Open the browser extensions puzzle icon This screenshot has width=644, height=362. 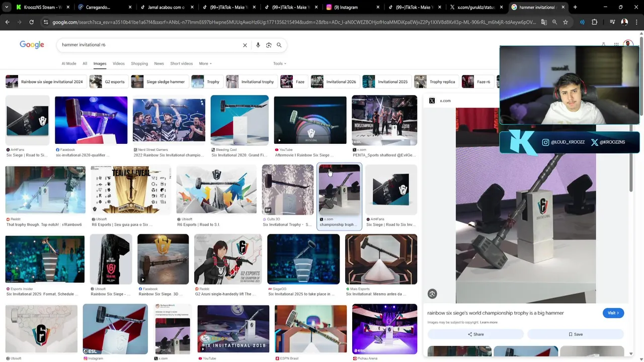coord(595,22)
